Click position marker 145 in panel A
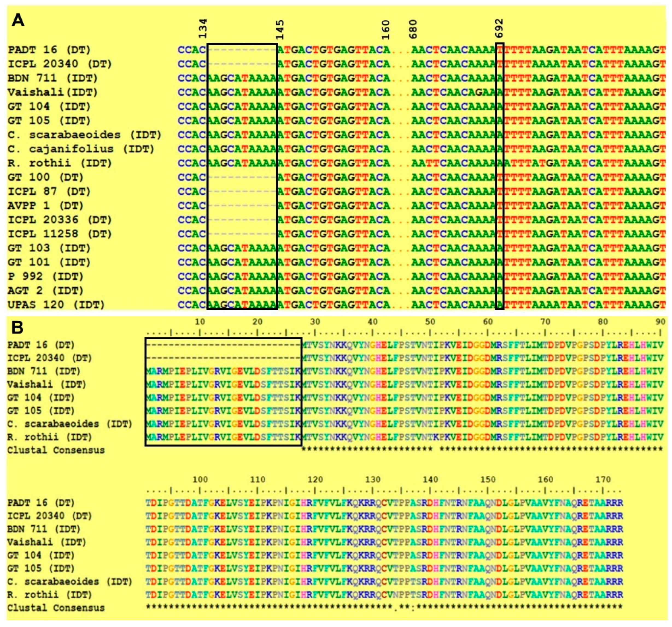 click(280, 30)
